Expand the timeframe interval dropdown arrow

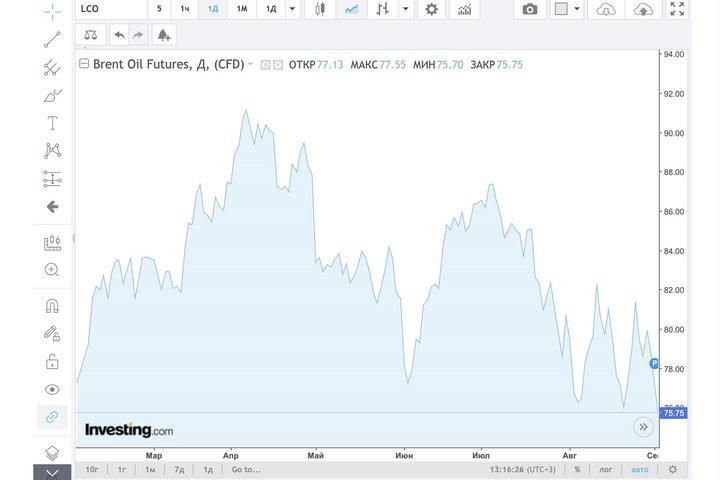[291, 9]
